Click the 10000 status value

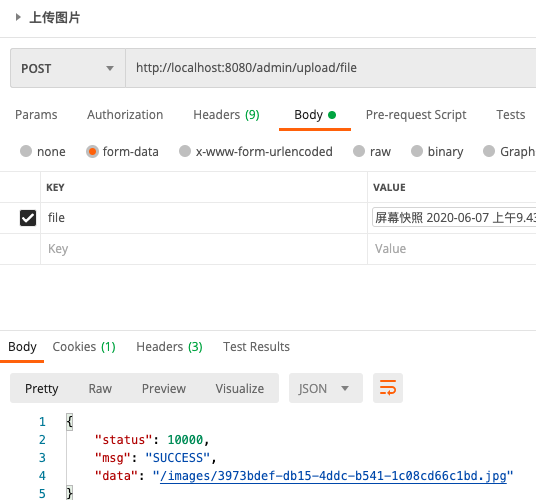(185, 440)
